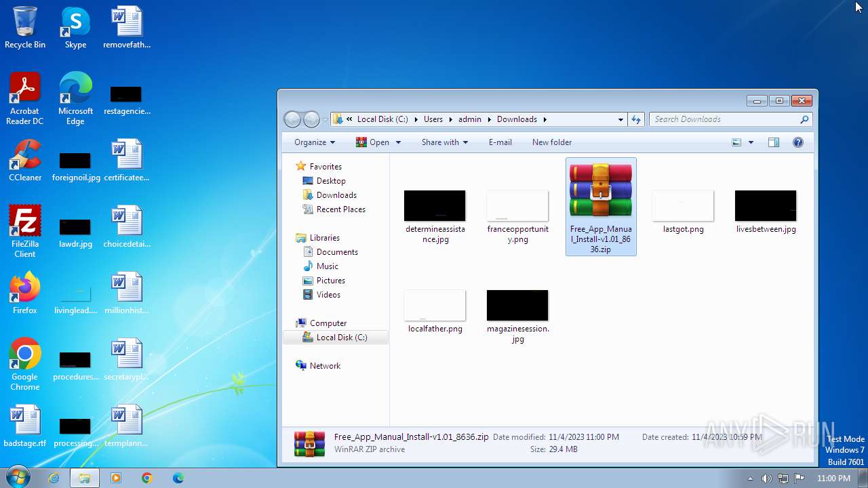Select foreignoil.jpg desktop file
Image resolution: width=868 pixels, height=488 pixels.
click(75, 167)
